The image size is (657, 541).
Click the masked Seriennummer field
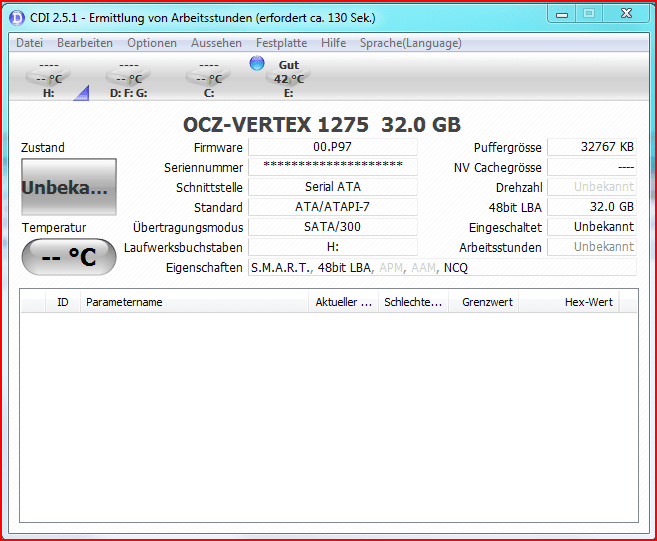333,167
